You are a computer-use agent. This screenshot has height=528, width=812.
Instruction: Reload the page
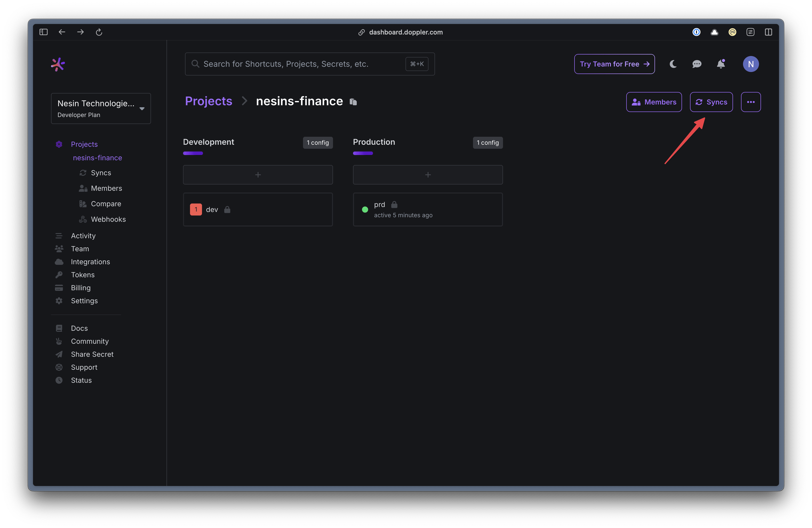99,32
